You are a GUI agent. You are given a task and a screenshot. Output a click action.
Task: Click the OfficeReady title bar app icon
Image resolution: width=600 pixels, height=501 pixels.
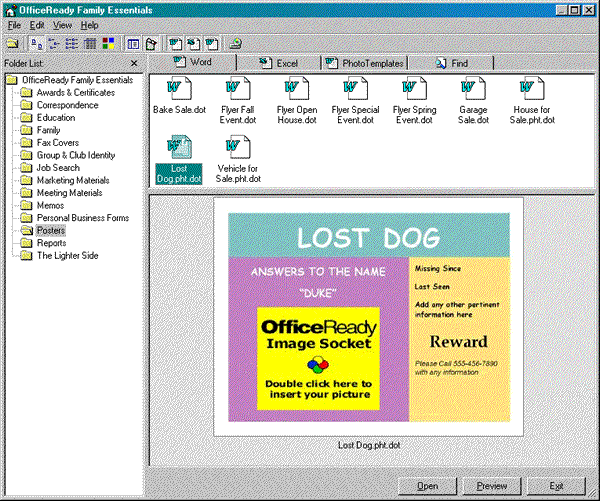click(x=10, y=10)
